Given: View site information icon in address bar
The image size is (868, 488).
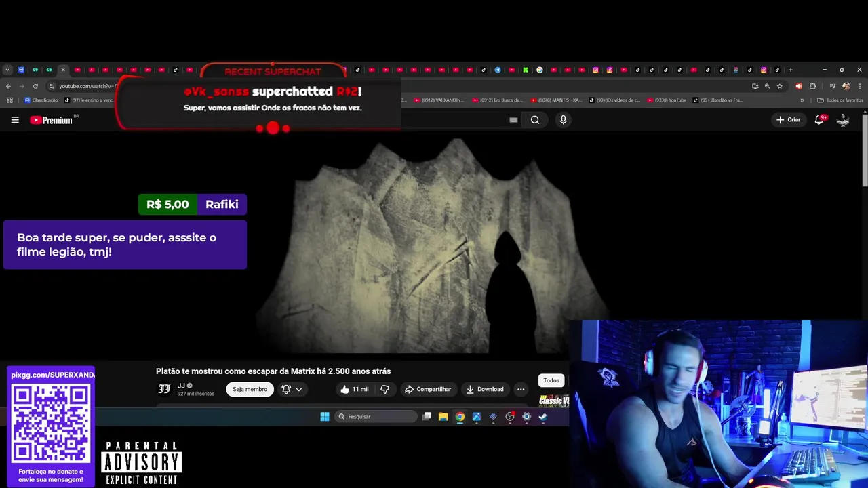Looking at the screenshot, I should pos(52,86).
